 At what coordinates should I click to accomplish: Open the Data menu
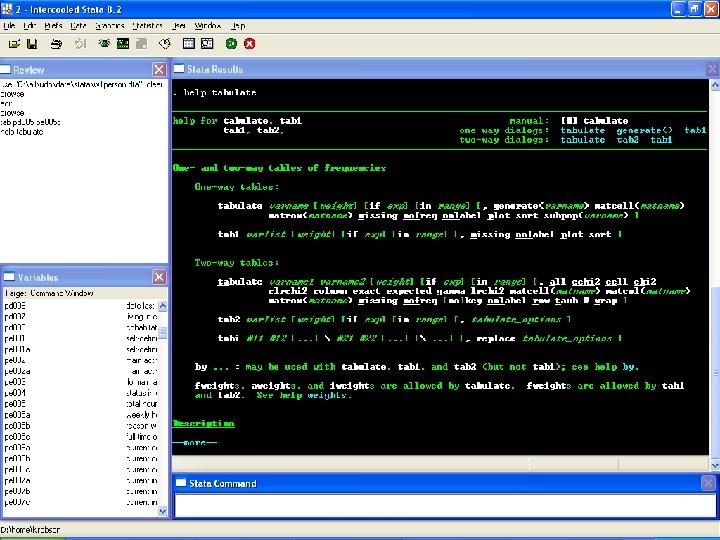[x=78, y=26]
